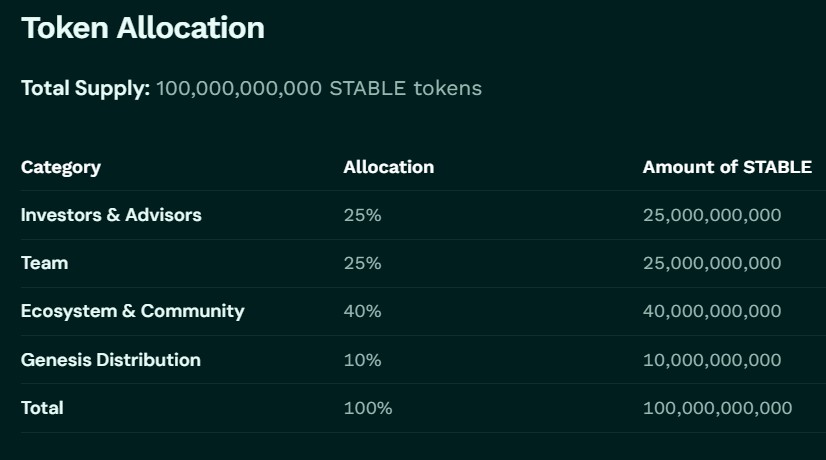Click the 40,000,000,000 amount cell
826x460 pixels.
click(712, 311)
